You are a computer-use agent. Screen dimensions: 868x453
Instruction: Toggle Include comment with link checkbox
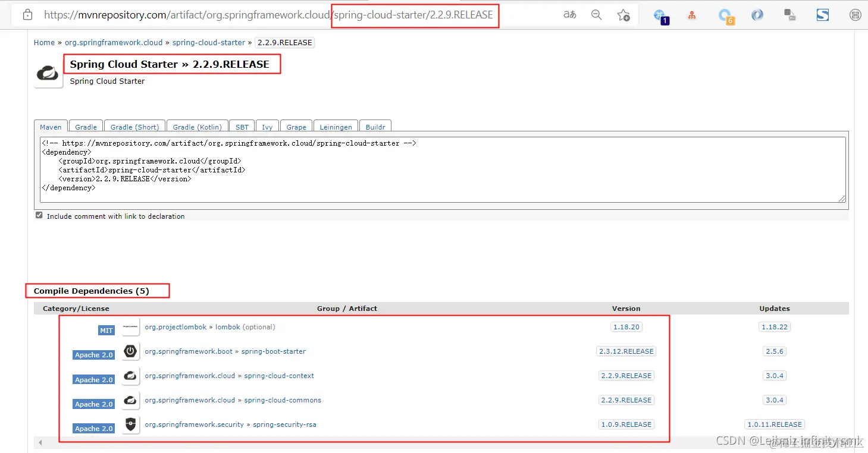click(x=39, y=215)
